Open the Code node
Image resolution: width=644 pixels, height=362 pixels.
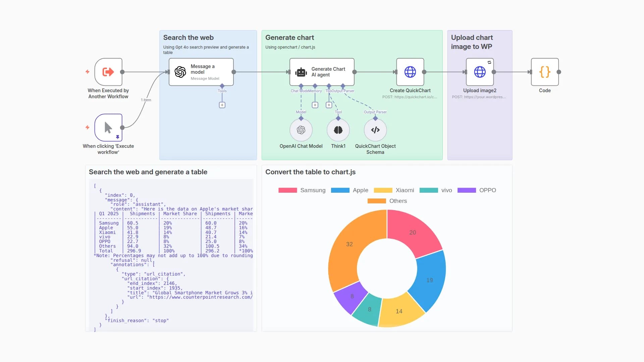pyautogui.click(x=545, y=72)
